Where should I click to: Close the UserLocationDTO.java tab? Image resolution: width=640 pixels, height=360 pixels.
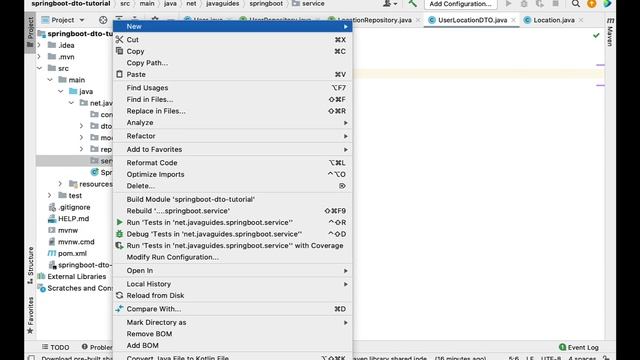tap(513, 20)
